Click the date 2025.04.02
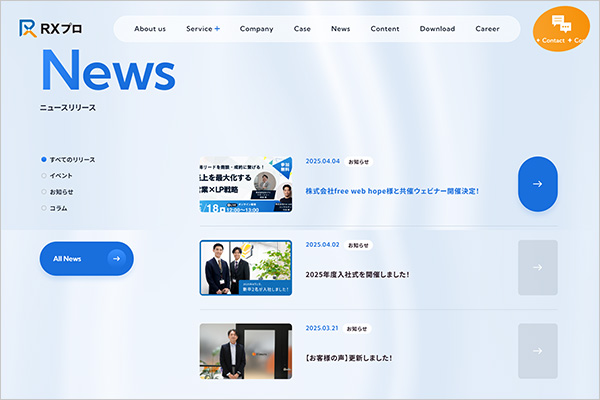 pyautogui.click(x=322, y=245)
